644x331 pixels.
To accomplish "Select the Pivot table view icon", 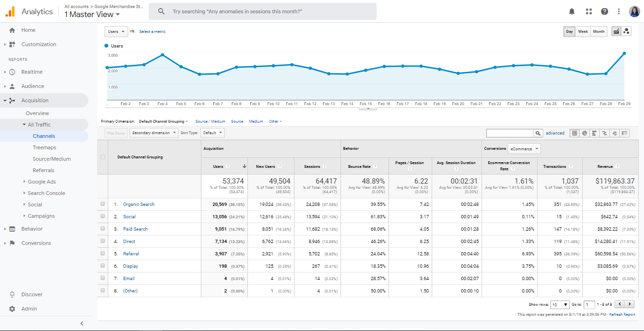I will [625, 133].
